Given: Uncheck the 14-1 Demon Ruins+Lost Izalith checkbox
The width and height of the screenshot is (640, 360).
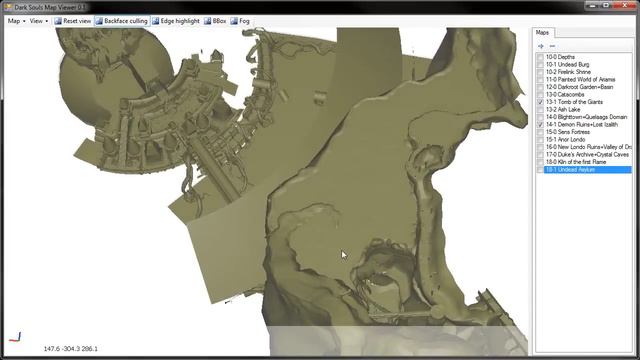Looking at the screenshot, I should (540, 124).
